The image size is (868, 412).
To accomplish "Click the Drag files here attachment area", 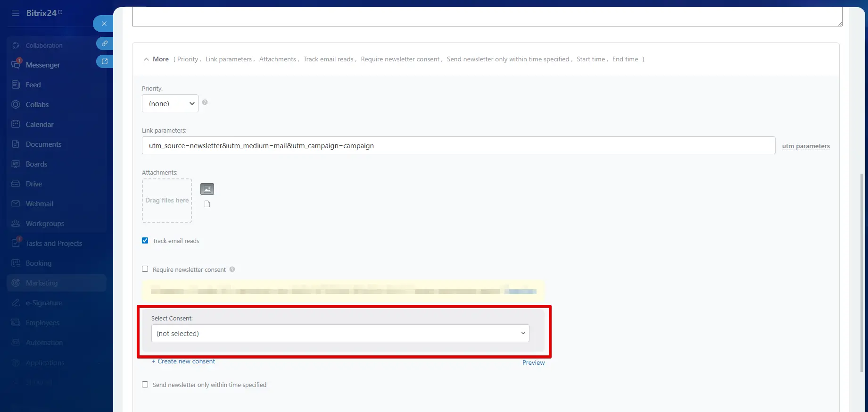I will point(167,200).
